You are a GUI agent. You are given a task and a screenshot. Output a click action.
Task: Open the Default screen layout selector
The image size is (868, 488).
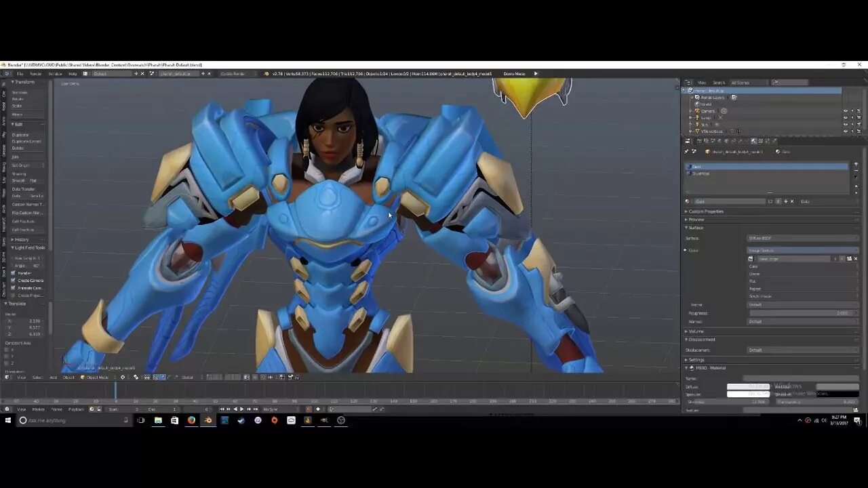(113, 74)
